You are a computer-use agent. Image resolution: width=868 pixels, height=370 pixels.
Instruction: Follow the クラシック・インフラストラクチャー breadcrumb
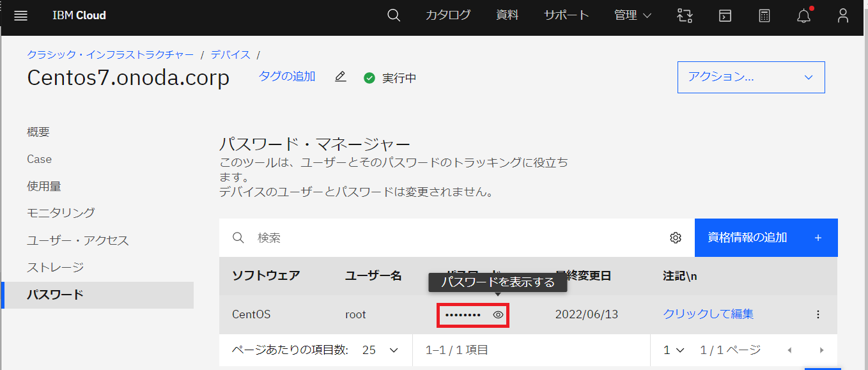(x=111, y=55)
